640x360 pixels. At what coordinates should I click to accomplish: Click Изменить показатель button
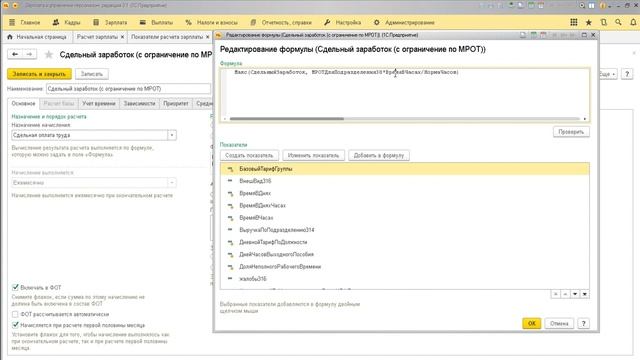(x=313, y=156)
